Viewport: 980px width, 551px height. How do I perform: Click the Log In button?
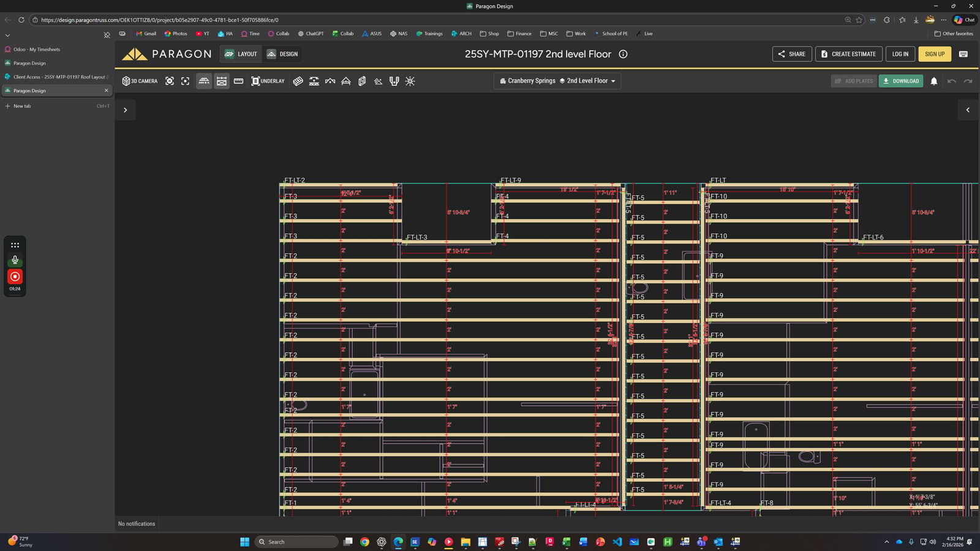pos(900,54)
